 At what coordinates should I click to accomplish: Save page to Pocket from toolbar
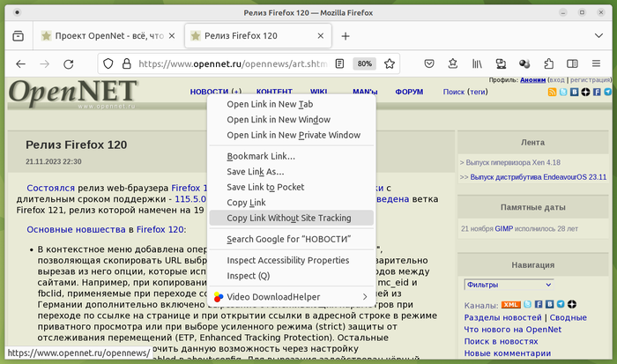pos(429,63)
